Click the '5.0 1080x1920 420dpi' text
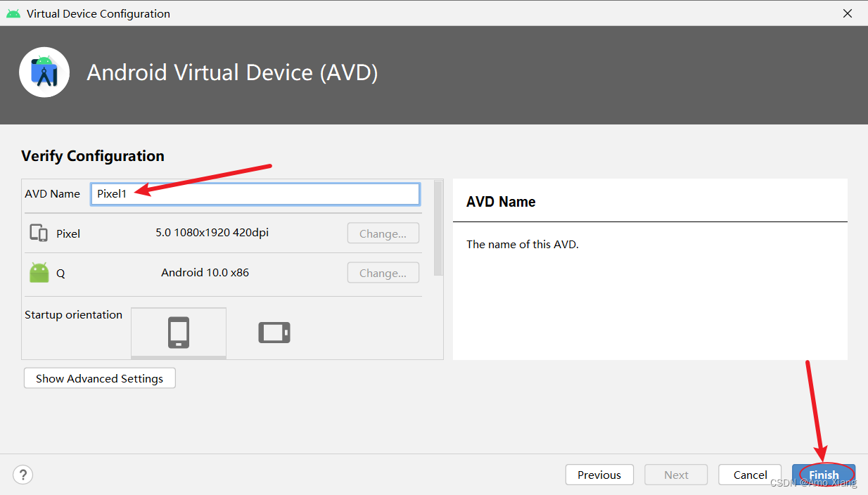868x495 pixels. [212, 233]
